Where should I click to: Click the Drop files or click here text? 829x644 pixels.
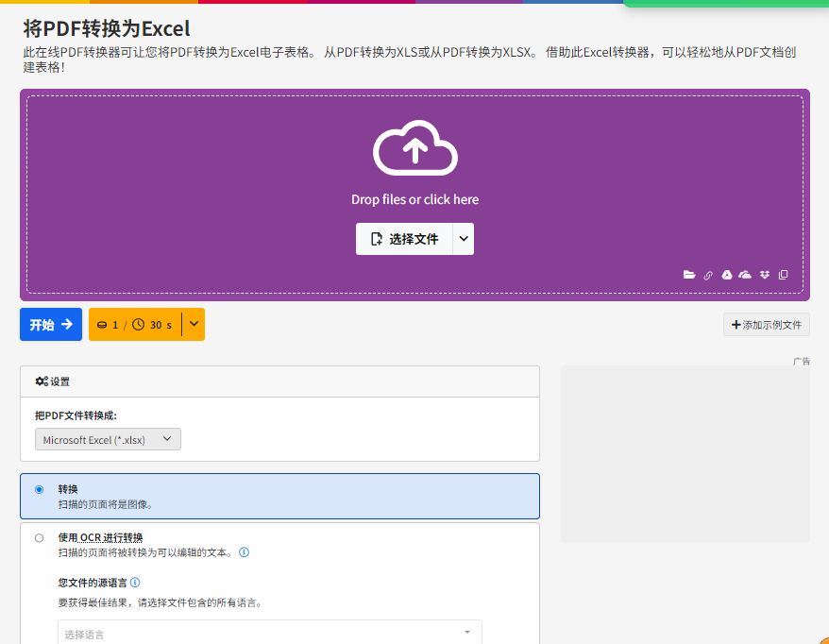(x=415, y=199)
